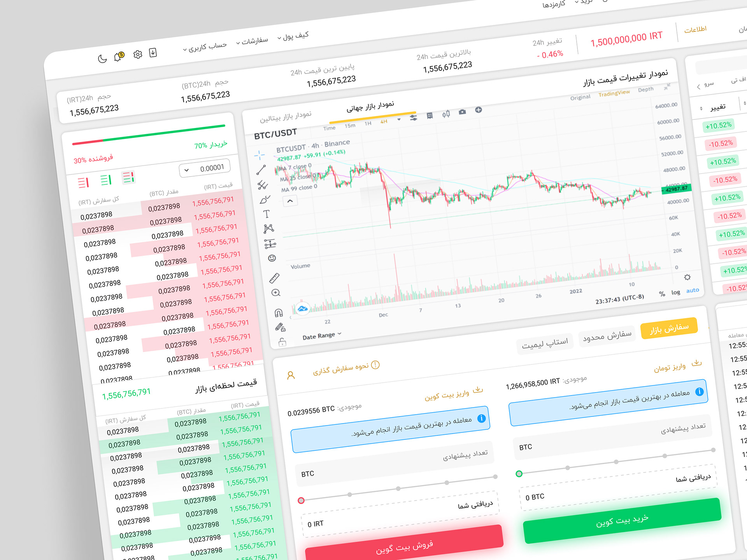
Task: Select the forecast/measure position tool
Action: (270, 244)
